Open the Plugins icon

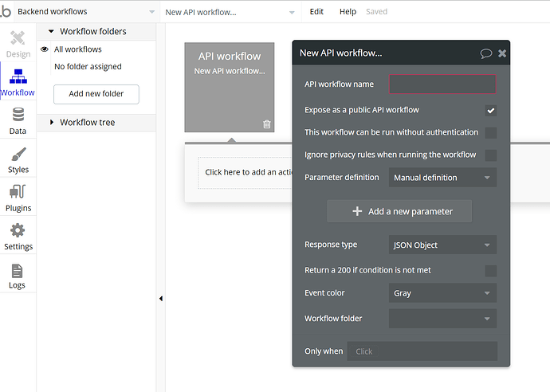(x=18, y=192)
